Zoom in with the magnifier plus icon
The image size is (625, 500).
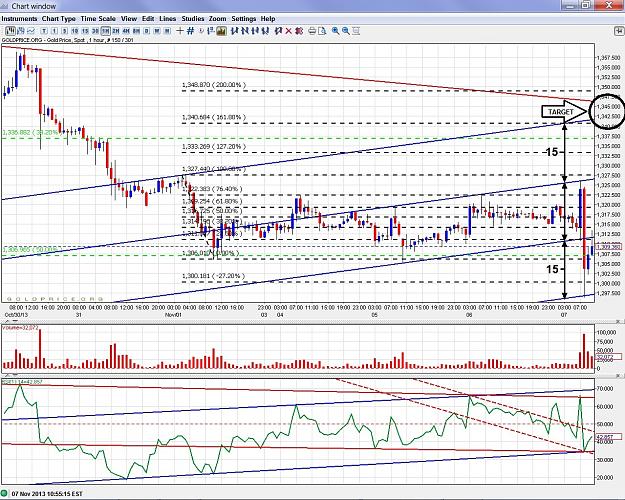pos(336,31)
